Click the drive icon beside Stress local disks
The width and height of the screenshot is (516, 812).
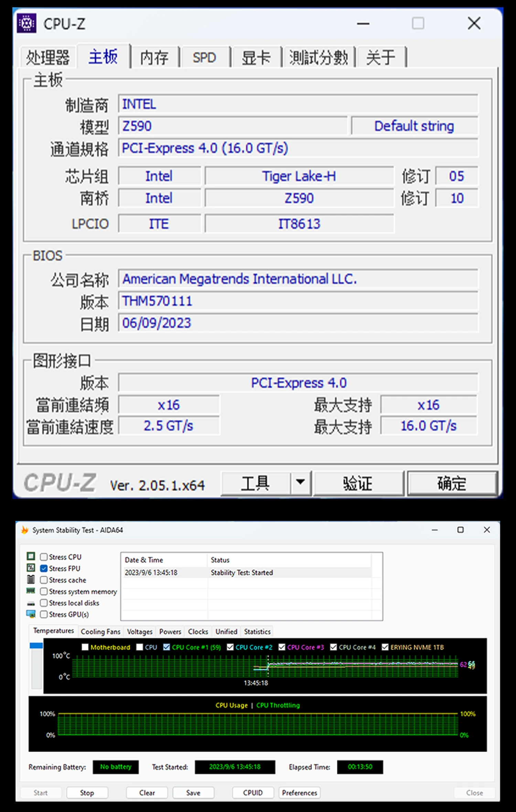[31, 603]
